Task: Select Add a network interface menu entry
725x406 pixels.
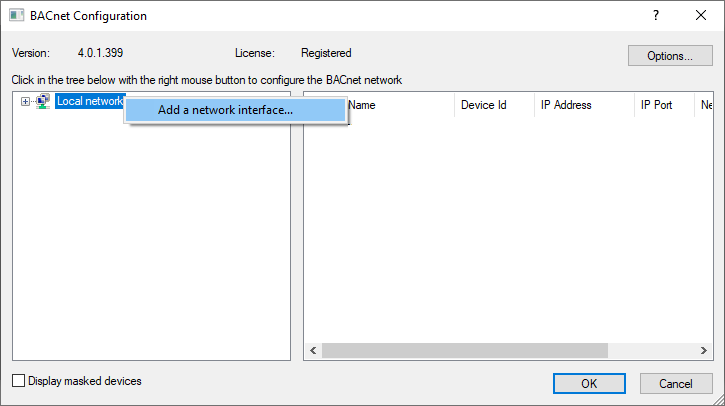Action: point(226,110)
